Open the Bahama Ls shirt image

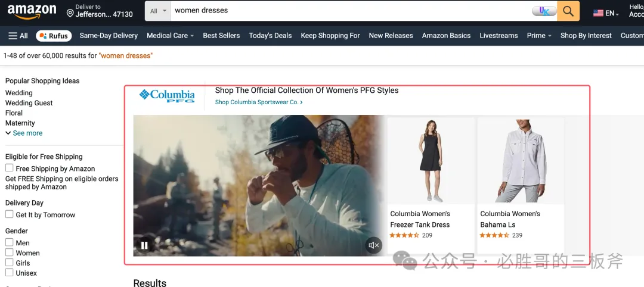pos(521,161)
